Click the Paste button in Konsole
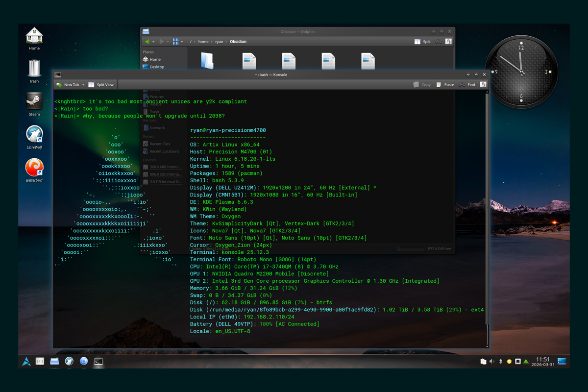The height and width of the screenshot is (392, 588). pos(445,85)
